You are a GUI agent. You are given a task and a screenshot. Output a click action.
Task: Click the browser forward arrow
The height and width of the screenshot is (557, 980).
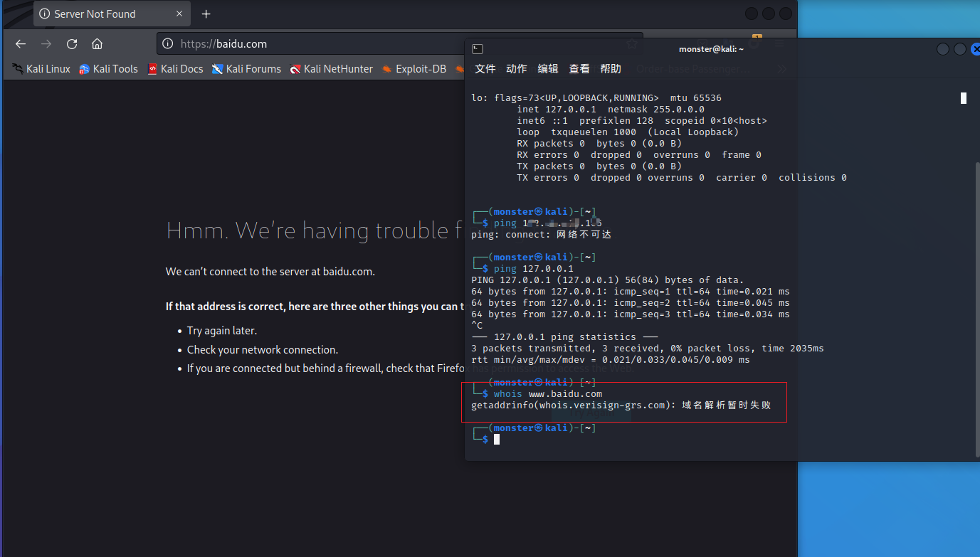coord(46,44)
